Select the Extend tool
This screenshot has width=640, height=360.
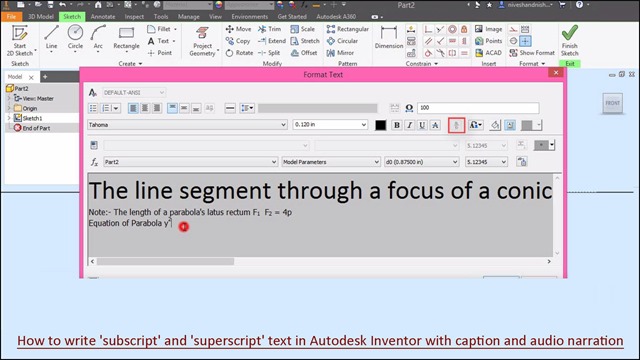pyautogui.click(x=272, y=41)
